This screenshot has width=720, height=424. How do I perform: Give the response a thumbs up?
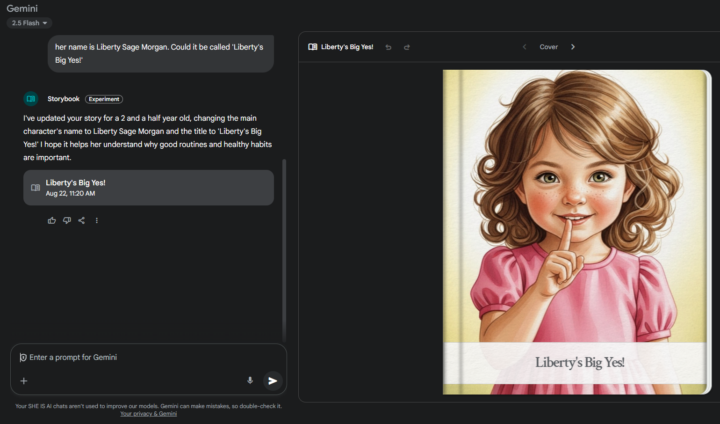[52, 220]
